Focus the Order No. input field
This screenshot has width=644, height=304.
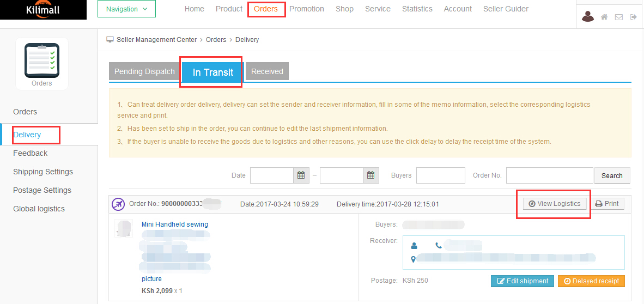550,175
